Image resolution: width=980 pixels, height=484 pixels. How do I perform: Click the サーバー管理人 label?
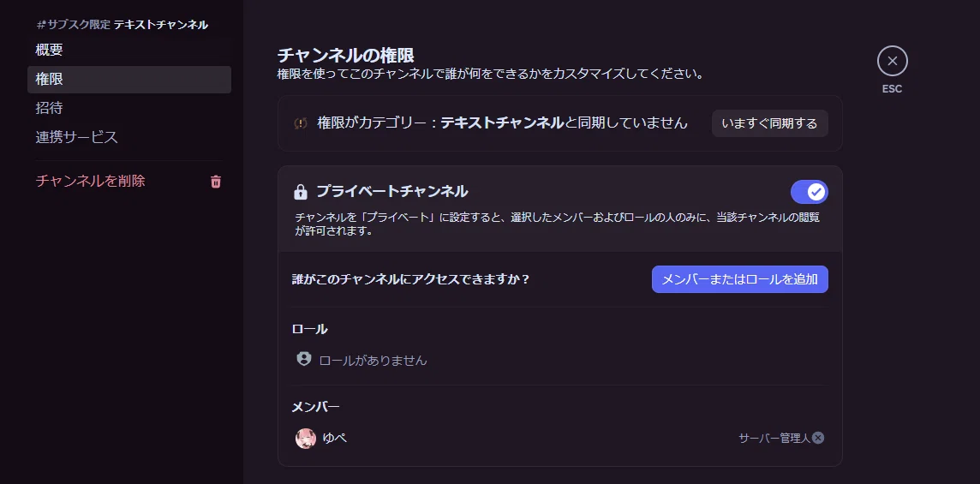pyautogui.click(x=774, y=438)
